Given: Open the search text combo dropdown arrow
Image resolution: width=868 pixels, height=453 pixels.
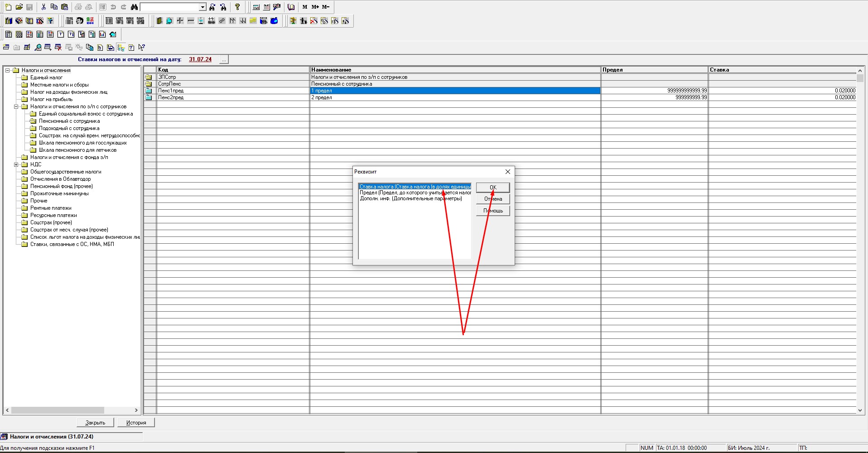Looking at the screenshot, I should point(203,7).
